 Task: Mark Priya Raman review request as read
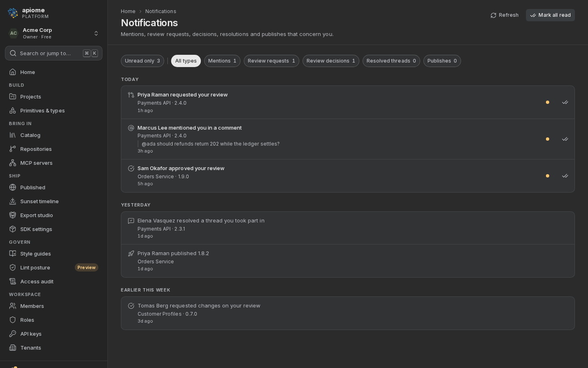[565, 102]
